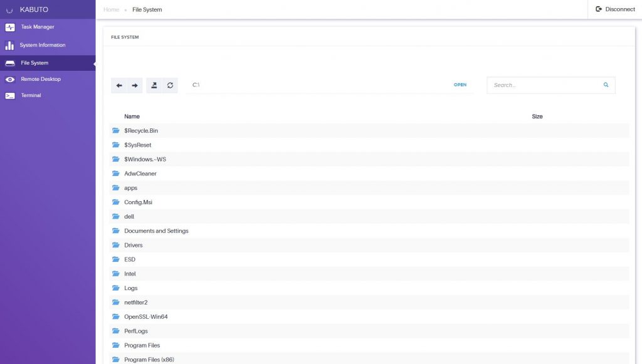Click the dell folder icon
The height and width of the screenshot is (364, 642).
click(116, 216)
